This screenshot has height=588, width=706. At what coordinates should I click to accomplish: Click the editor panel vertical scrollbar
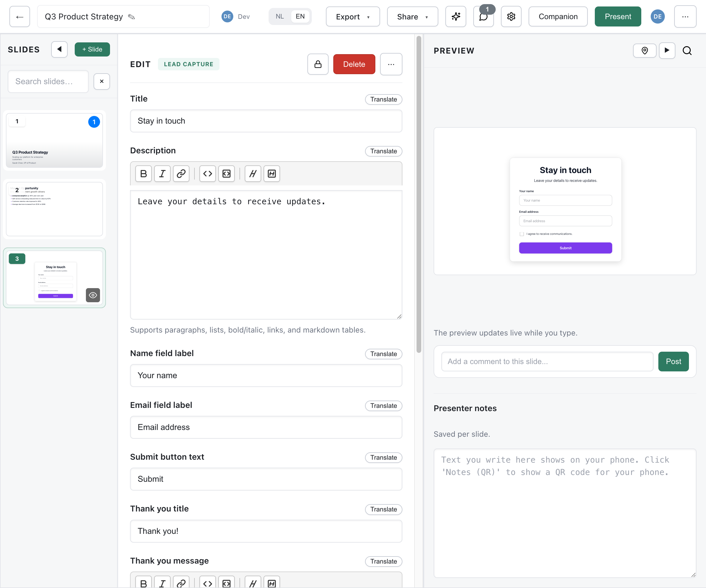419,195
